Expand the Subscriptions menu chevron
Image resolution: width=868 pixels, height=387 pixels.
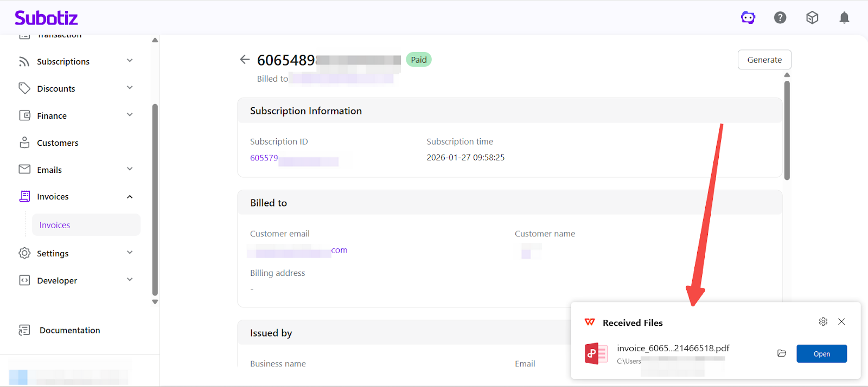130,61
